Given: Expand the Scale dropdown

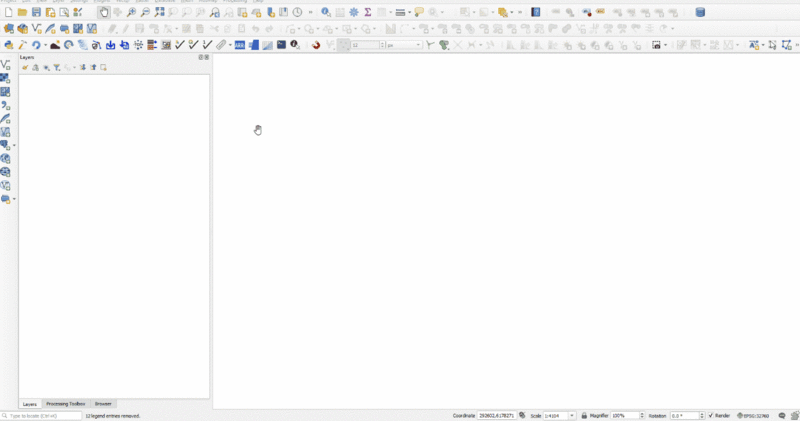Looking at the screenshot, I should pos(572,415).
